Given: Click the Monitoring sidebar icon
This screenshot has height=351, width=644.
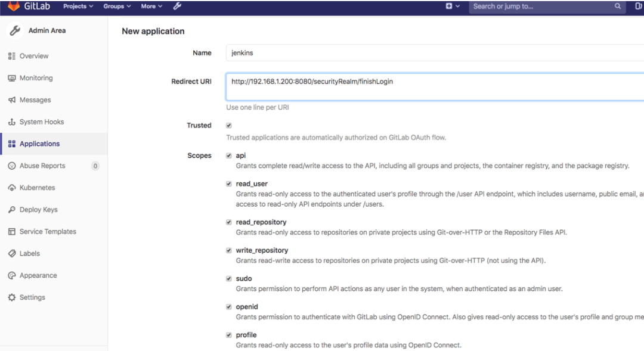Looking at the screenshot, I should [12, 78].
